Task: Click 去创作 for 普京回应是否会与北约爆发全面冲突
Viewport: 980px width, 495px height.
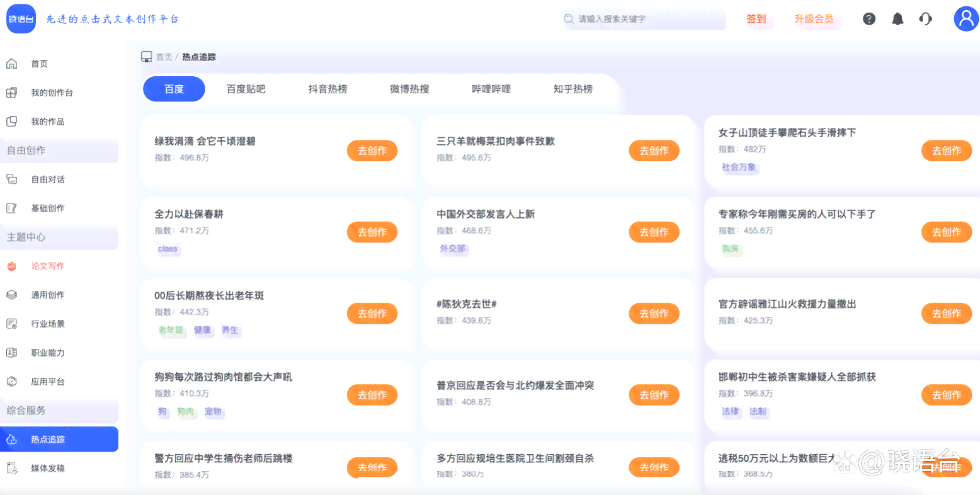Action: pos(654,395)
